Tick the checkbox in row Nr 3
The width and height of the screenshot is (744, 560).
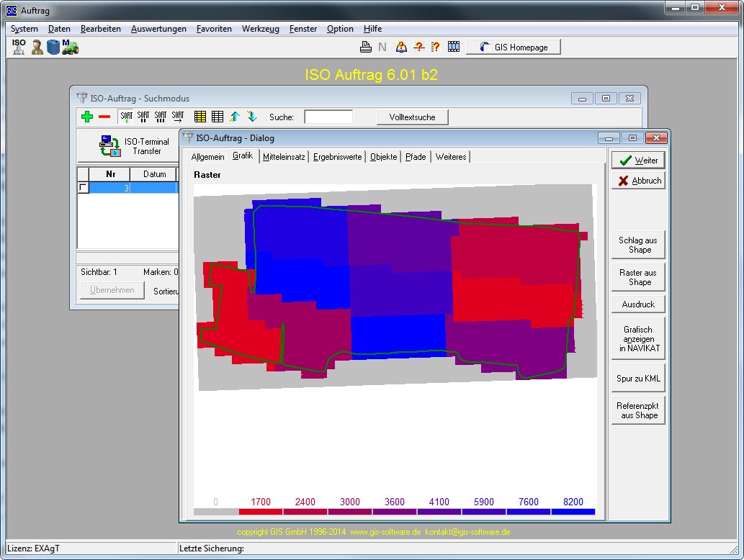coord(84,187)
